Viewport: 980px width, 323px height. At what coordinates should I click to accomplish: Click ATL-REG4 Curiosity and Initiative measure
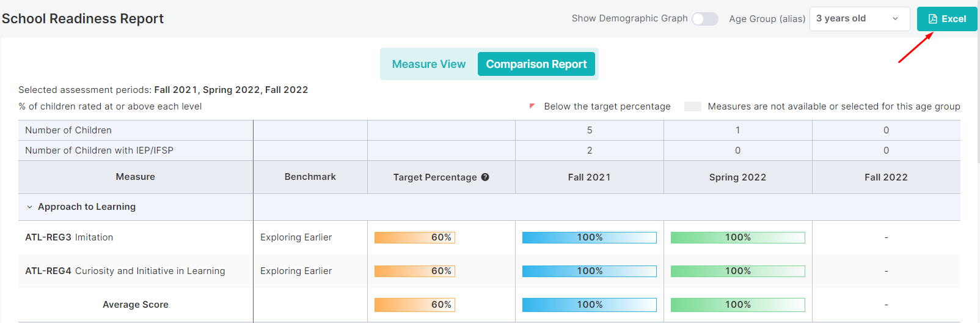point(125,271)
